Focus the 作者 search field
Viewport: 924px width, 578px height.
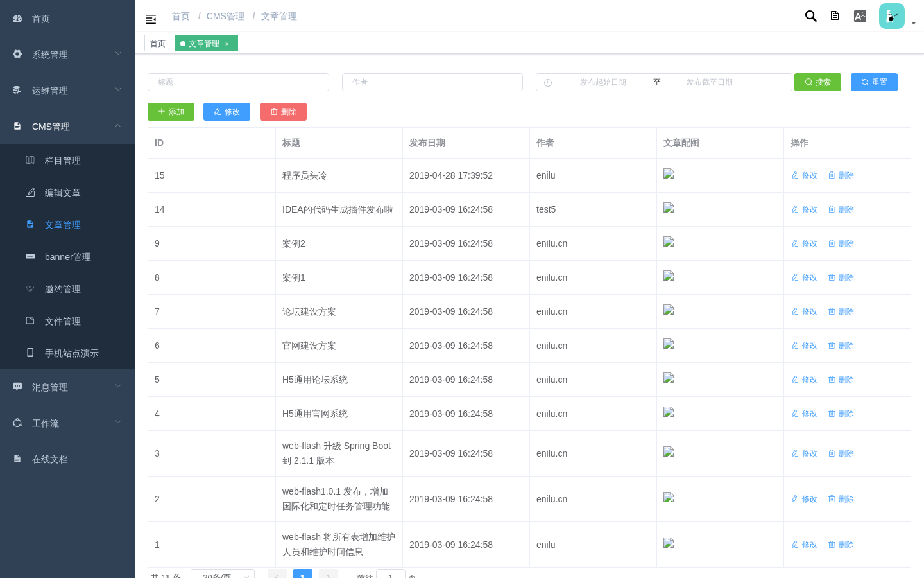[432, 82]
